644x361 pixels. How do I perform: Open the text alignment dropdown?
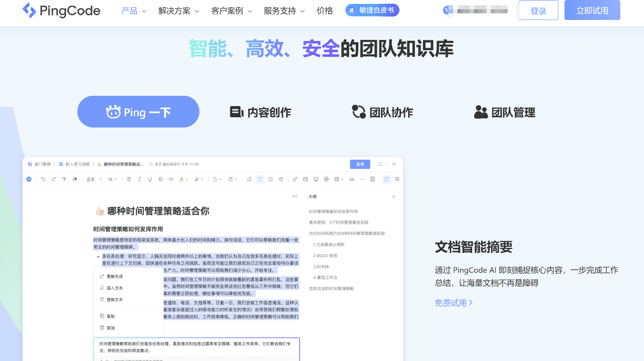(x=217, y=179)
